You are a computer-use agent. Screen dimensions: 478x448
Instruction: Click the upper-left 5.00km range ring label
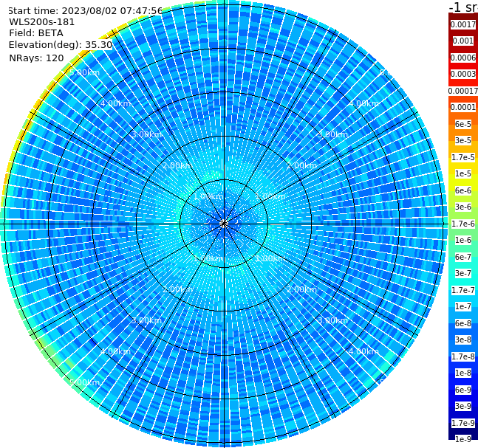click(84, 72)
